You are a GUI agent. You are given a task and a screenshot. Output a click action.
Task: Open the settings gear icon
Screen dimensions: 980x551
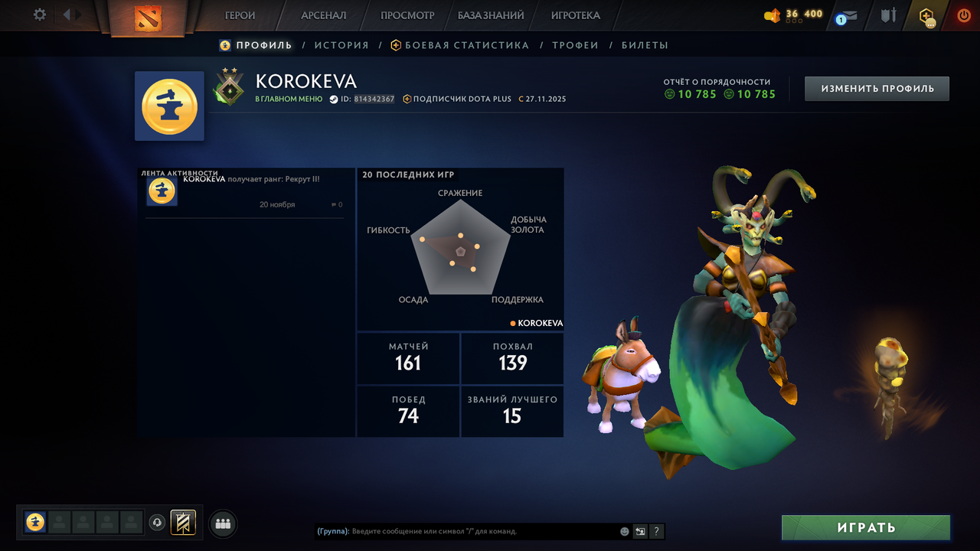(40, 15)
